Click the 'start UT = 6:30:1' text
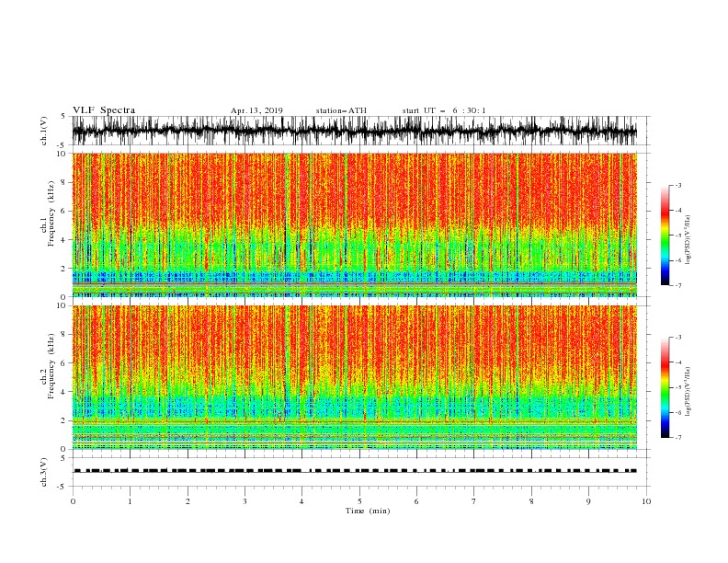Image resolution: width=728 pixels, height=563 pixels. 444,110
